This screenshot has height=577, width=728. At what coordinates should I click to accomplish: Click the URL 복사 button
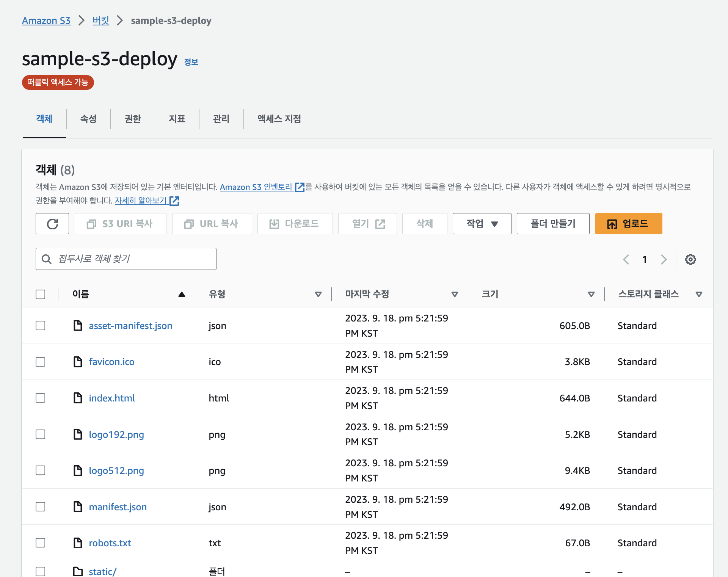212,224
